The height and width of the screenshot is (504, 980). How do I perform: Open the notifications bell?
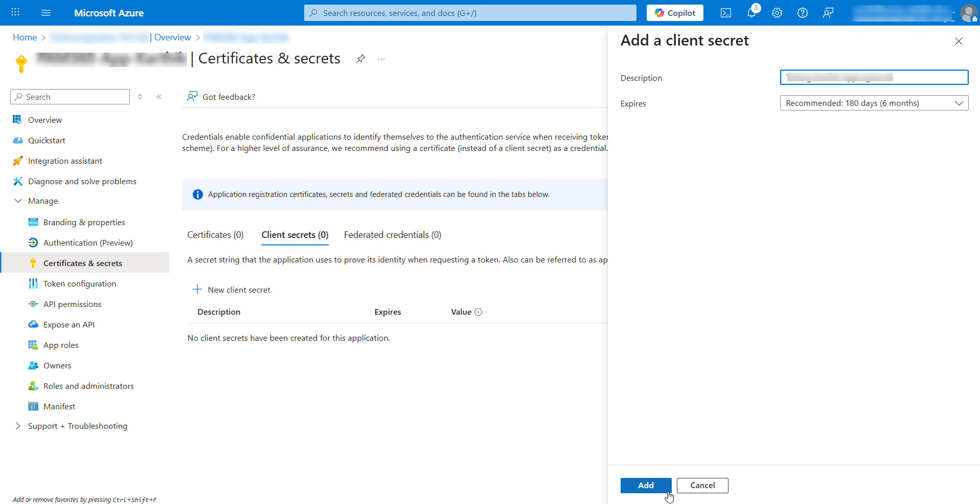751,13
